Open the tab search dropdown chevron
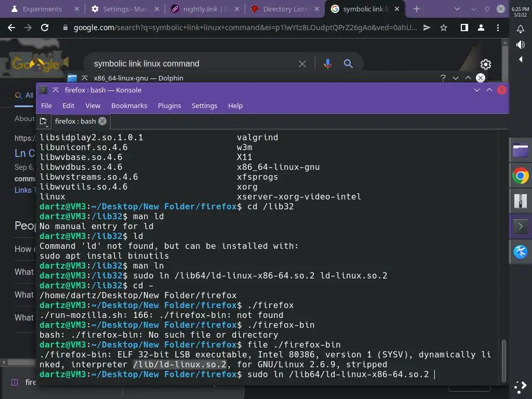The width and height of the screenshot is (532, 399). [x=457, y=9]
